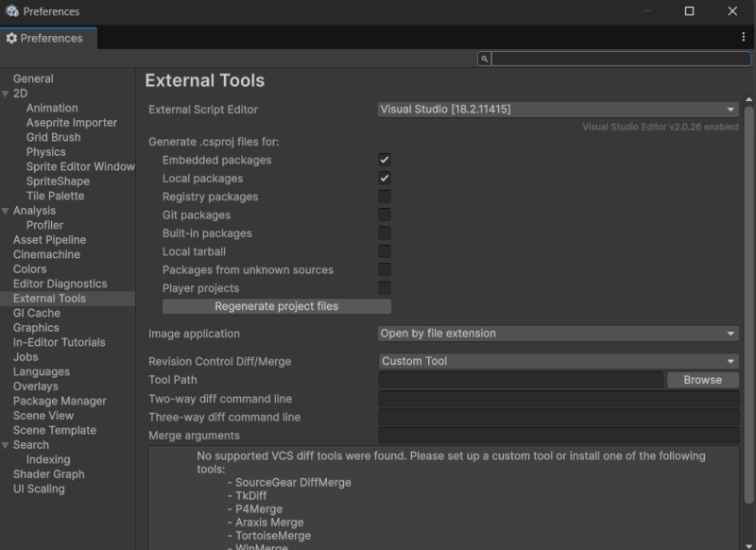Click the scrollbar down arrow
The width and height of the screenshot is (756, 550).
coord(748,546)
